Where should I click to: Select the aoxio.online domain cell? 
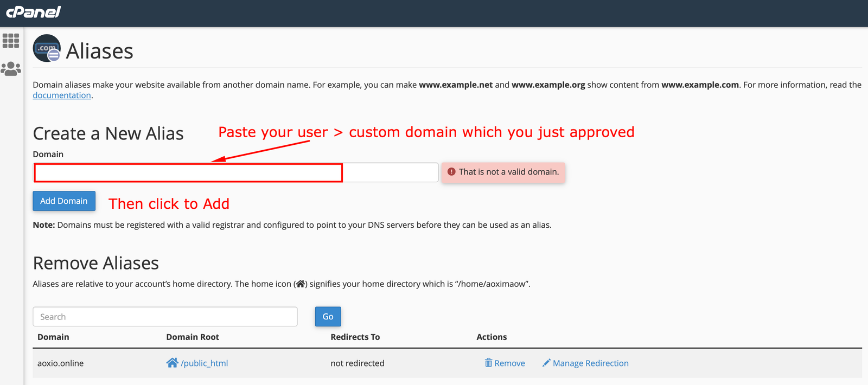[60, 363]
